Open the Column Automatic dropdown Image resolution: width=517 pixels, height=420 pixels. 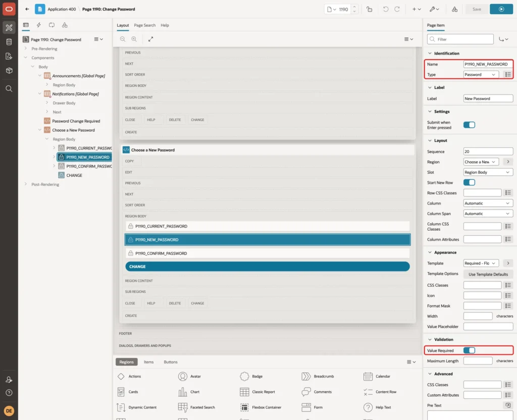(488, 203)
